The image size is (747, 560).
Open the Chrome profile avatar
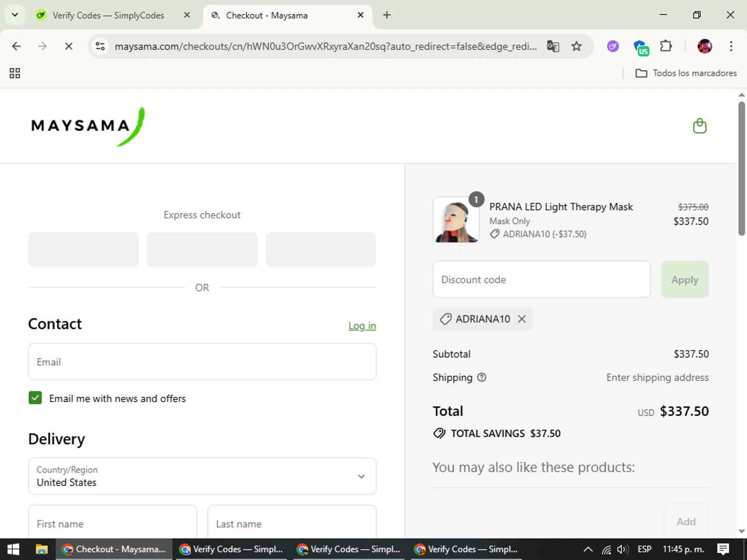pos(704,46)
